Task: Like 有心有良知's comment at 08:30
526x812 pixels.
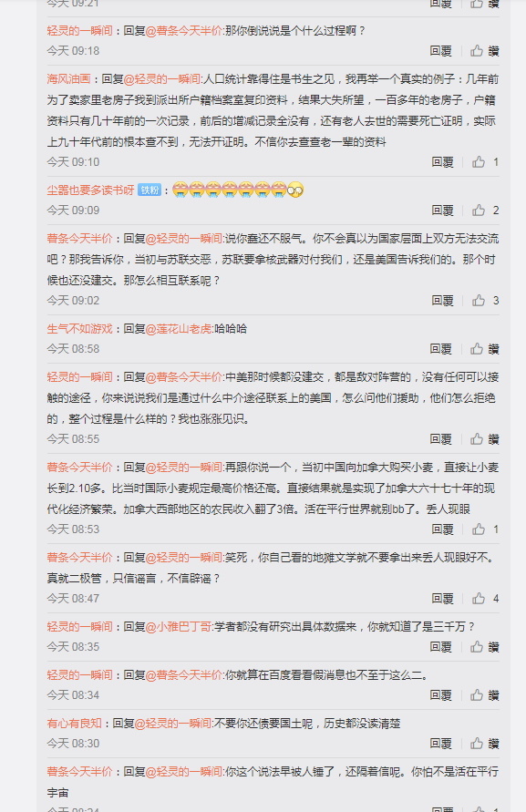Action: click(x=477, y=743)
